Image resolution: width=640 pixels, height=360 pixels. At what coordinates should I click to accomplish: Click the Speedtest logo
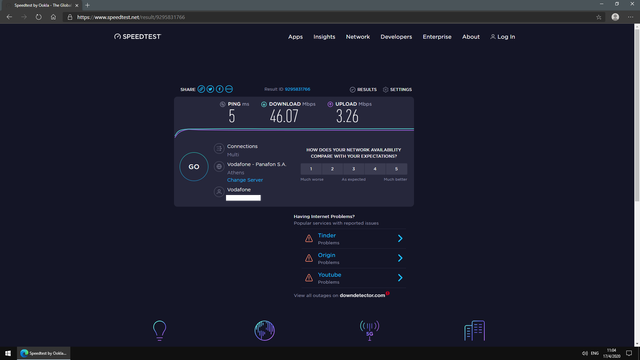click(x=138, y=37)
